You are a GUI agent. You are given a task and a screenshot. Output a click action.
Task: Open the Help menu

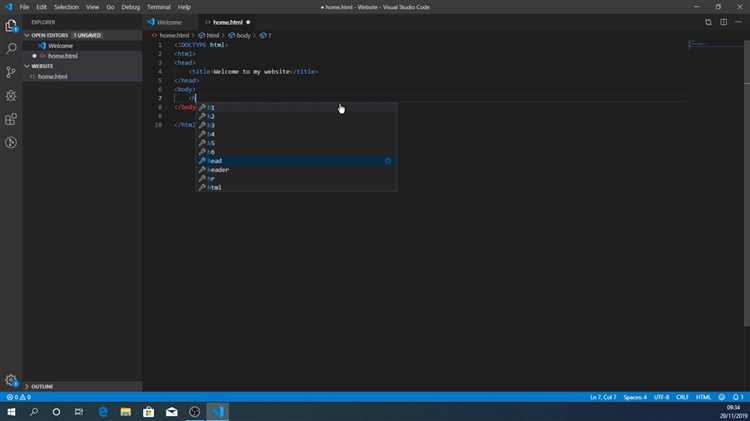pos(184,7)
